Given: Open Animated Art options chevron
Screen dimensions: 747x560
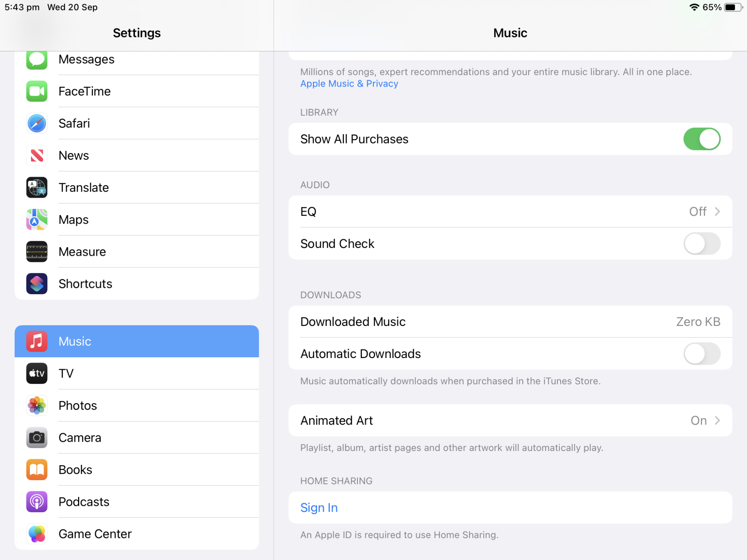Looking at the screenshot, I should [717, 420].
